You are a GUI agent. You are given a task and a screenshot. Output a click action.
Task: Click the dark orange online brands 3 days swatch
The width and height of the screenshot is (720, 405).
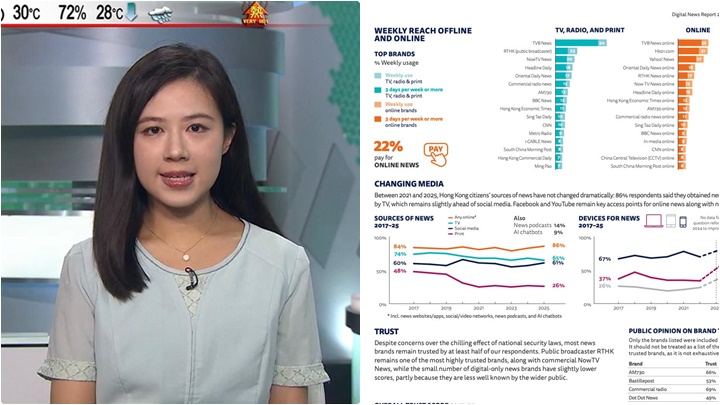pos(377,119)
